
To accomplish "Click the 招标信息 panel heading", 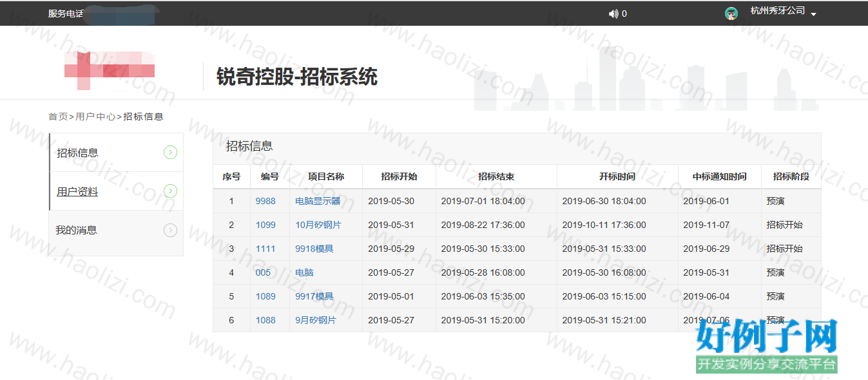I will pos(249,146).
